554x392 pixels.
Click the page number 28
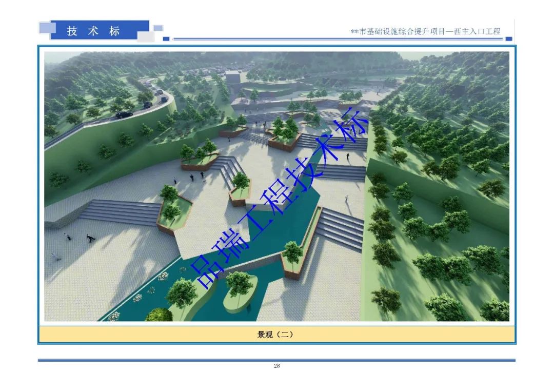(277, 366)
